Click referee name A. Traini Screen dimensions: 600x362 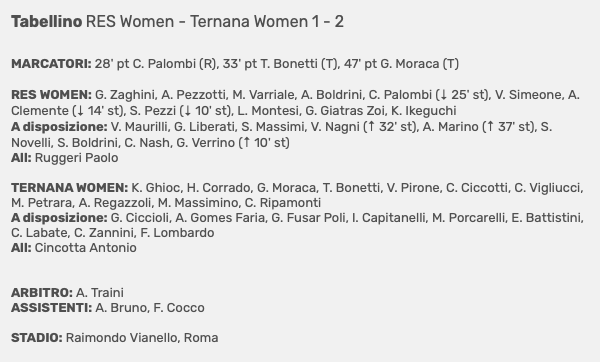point(99,293)
